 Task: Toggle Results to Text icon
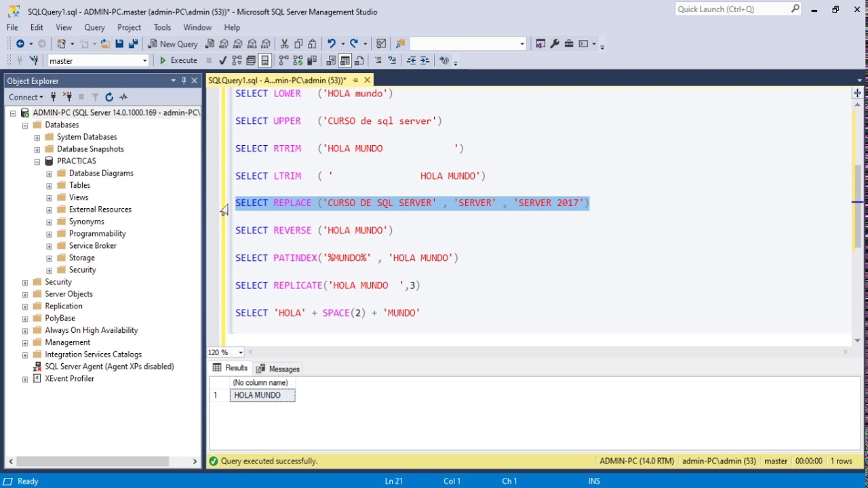coord(331,60)
